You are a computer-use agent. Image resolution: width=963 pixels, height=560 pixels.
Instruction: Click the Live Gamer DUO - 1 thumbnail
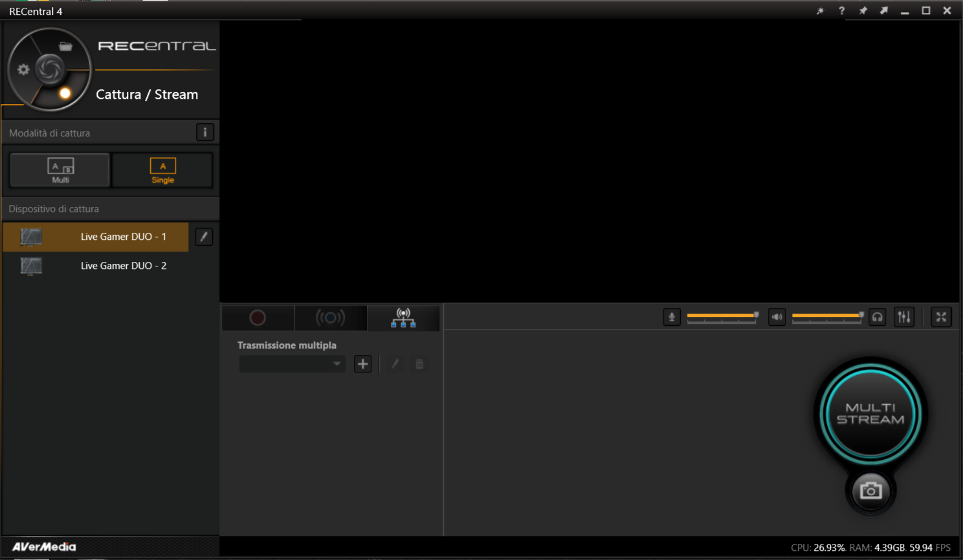[31, 237]
